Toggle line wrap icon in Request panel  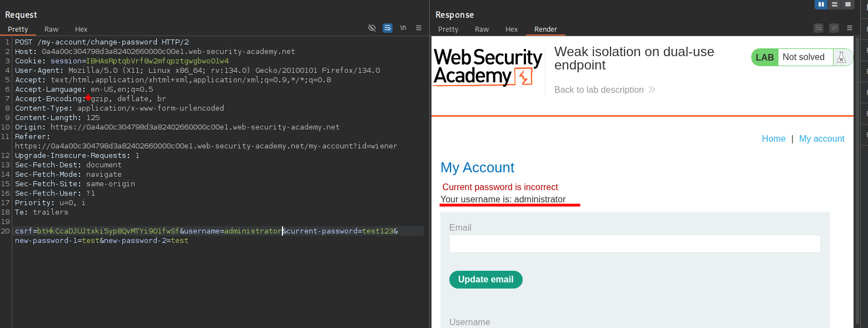pos(388,28)
